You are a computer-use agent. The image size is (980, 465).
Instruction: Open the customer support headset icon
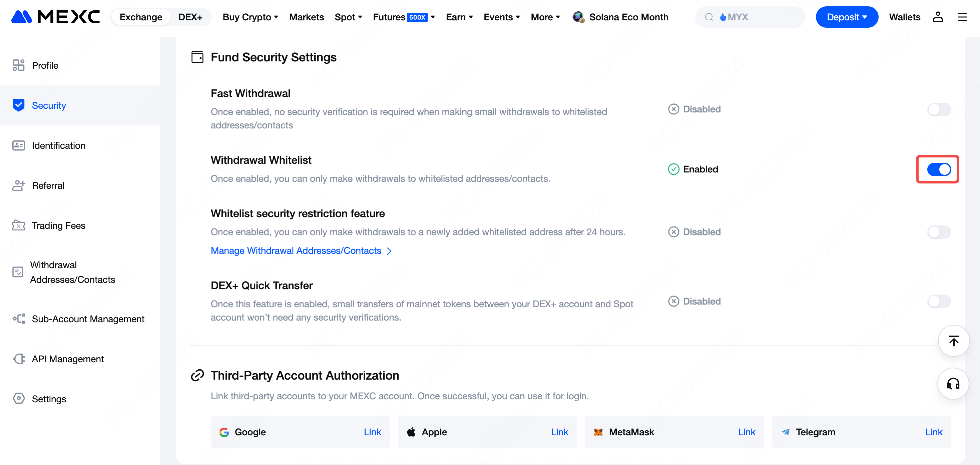(953, 384)
